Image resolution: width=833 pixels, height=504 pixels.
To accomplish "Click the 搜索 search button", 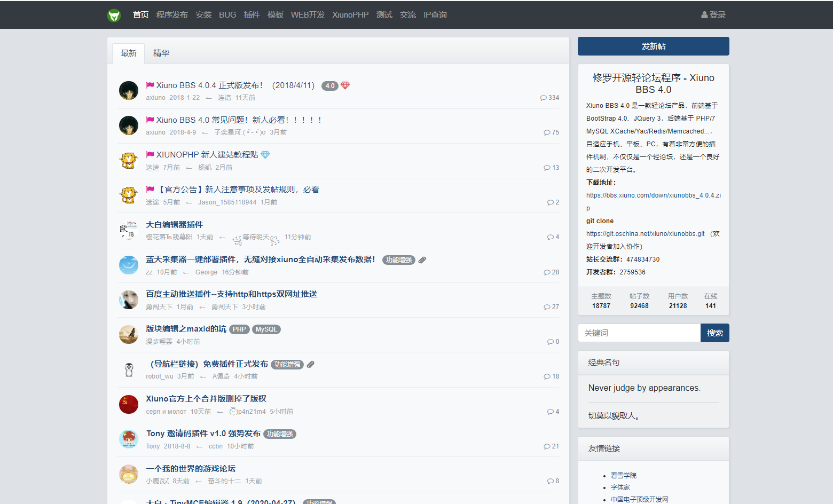I will pos(715,333).
